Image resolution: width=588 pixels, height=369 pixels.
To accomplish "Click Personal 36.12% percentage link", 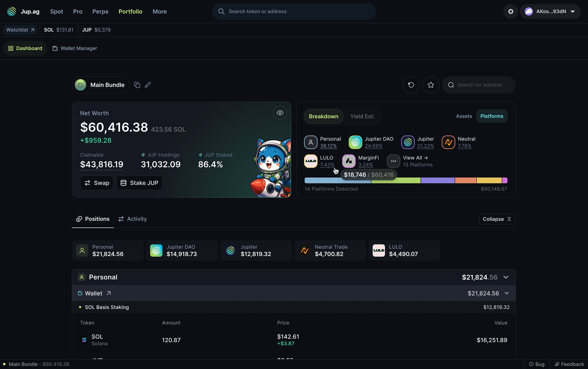I will pos(328,146).
